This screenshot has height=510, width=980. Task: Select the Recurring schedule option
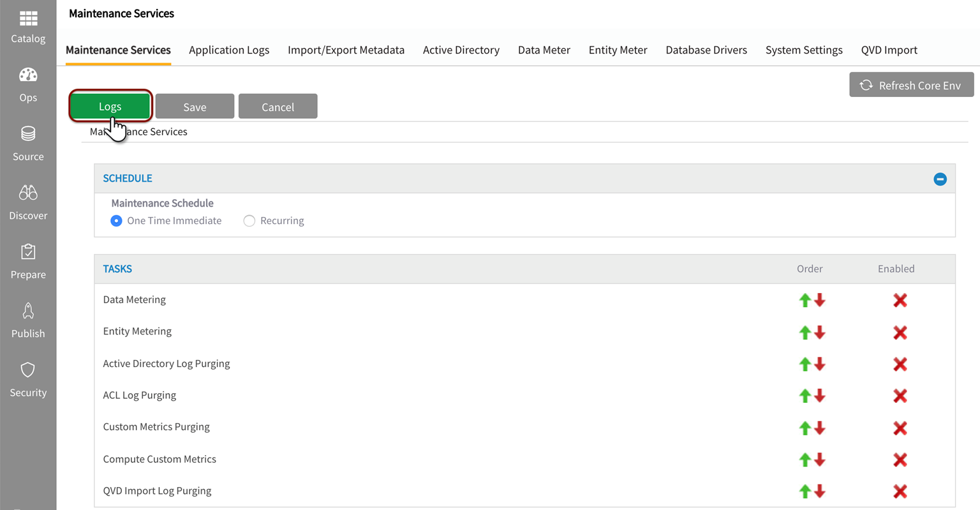click(249, 221)
